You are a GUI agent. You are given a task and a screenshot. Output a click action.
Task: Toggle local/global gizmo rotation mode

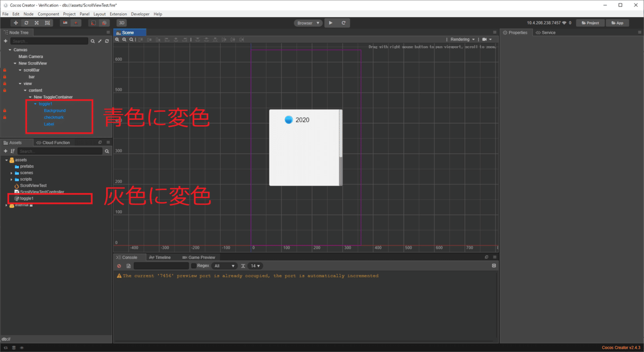(76, 23)
